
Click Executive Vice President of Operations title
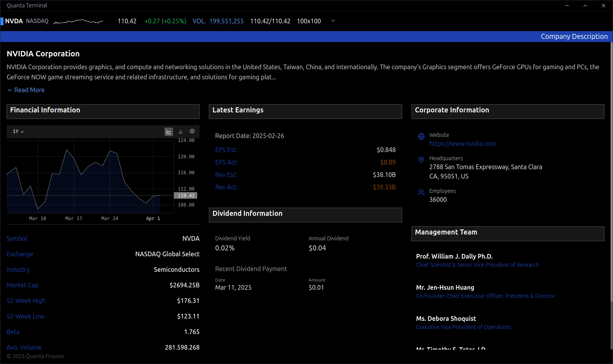[x=463, y=327]
